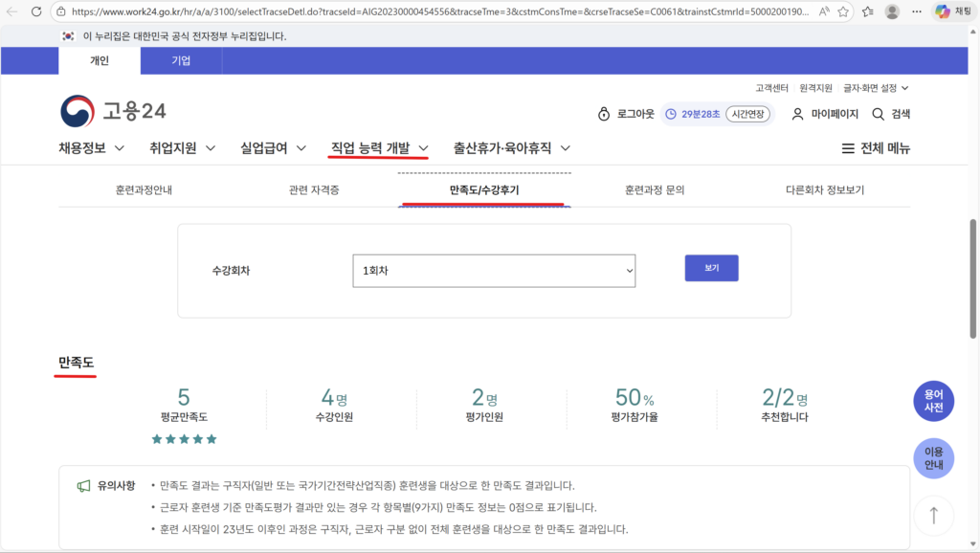980x553 pixels.
Task: Click the browser profile avatar icon
Action: point(889,12)
